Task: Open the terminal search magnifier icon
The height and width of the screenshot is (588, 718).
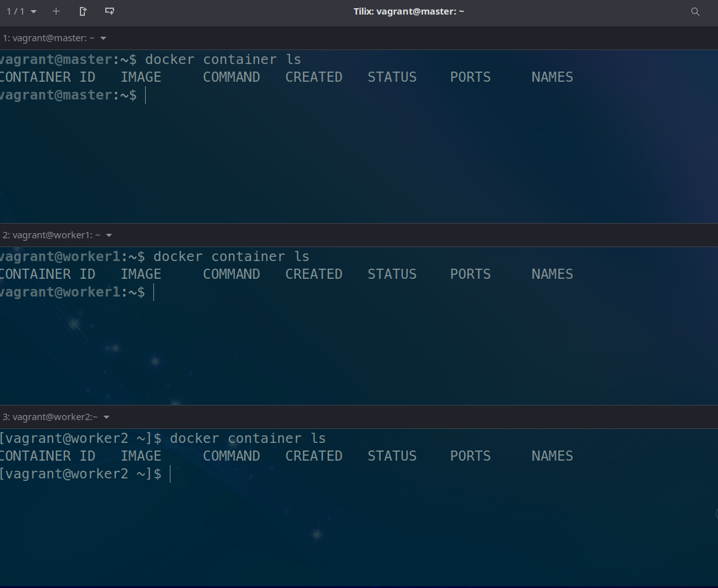Action: pos(695,11)
